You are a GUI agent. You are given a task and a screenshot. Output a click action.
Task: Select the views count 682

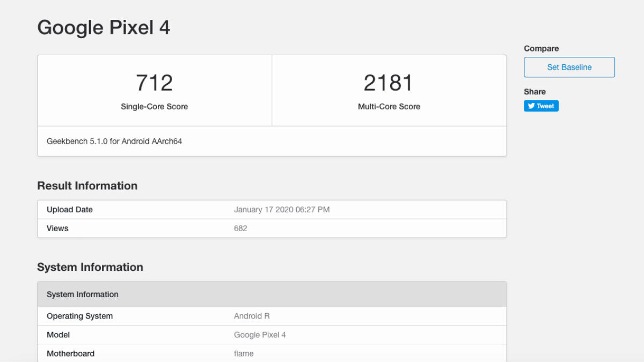(240, 228)
